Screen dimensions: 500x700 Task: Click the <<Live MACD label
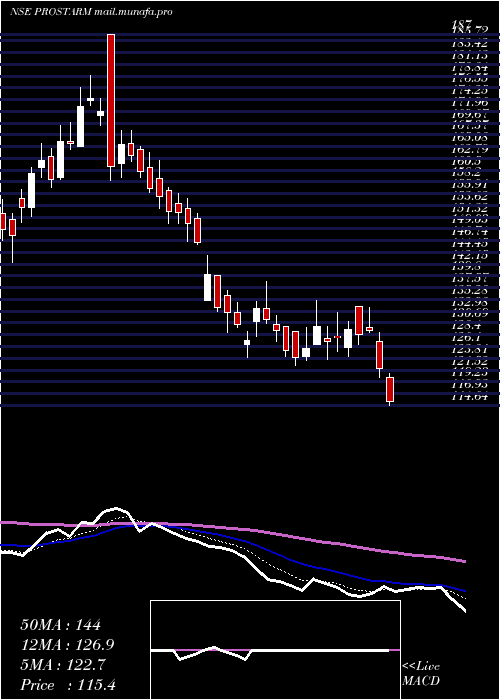421,674
